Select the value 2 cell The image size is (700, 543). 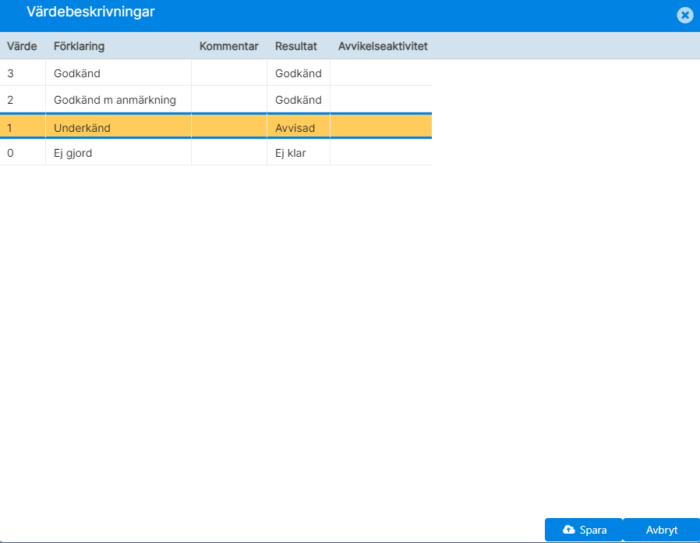coord(22,100)
